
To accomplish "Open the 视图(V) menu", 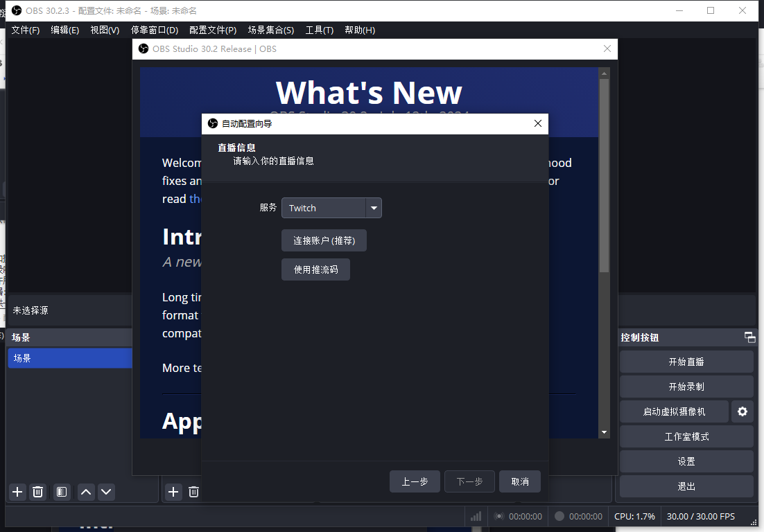I will click(x=105, y=30).
